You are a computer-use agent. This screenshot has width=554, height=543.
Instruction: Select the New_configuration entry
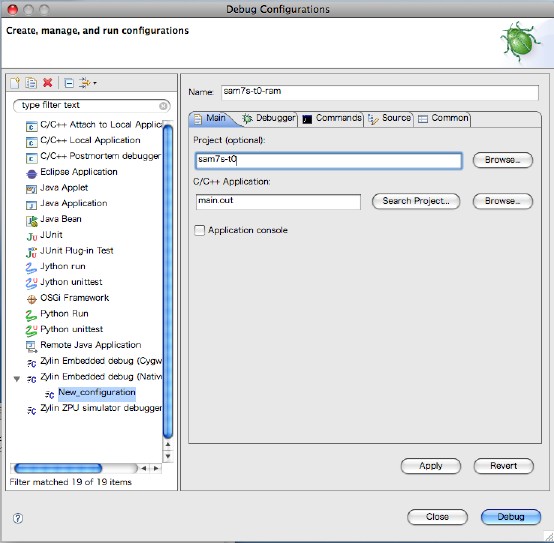[x=96, y=393]
